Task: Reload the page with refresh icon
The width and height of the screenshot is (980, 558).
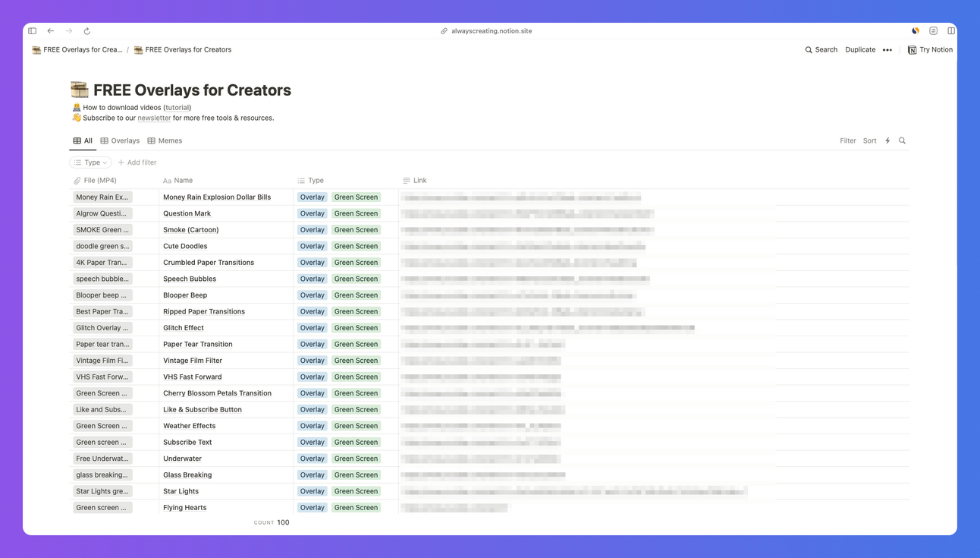Action: 87,31
